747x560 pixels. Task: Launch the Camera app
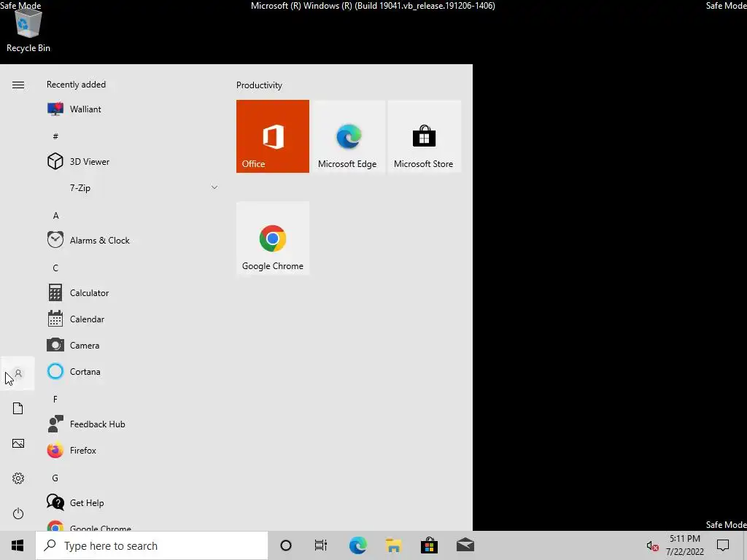tap(133, 345)
